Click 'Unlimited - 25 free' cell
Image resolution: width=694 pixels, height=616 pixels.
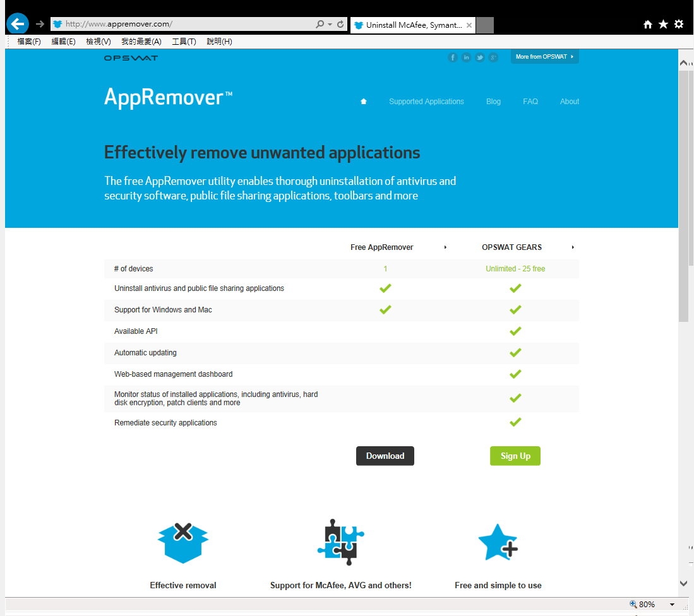[515, 268]
